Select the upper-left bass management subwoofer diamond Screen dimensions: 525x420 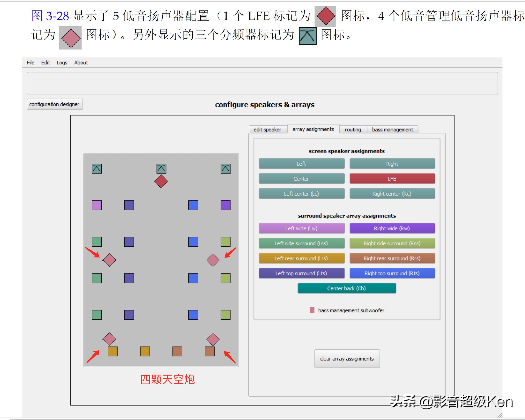coord(109,260)
